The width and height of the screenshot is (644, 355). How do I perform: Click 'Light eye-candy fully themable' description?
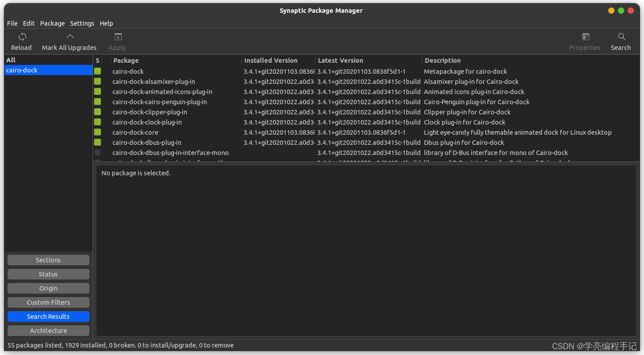tap(518, 132)
